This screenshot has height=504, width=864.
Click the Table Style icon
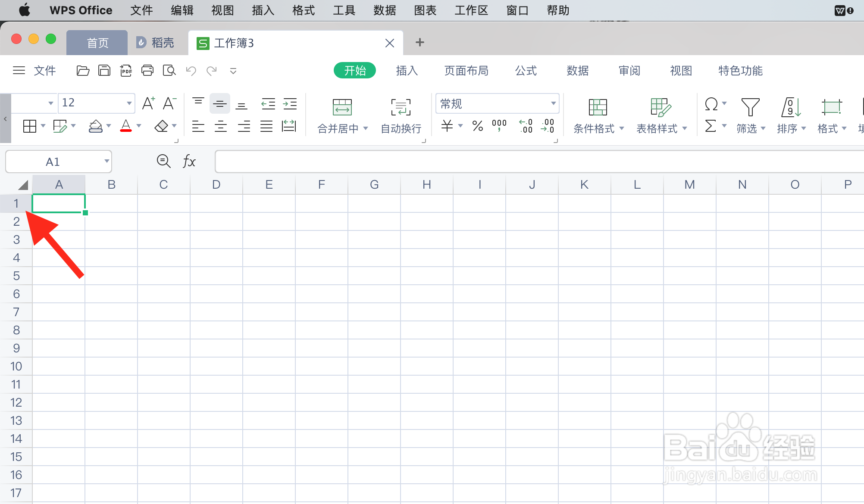660,107
